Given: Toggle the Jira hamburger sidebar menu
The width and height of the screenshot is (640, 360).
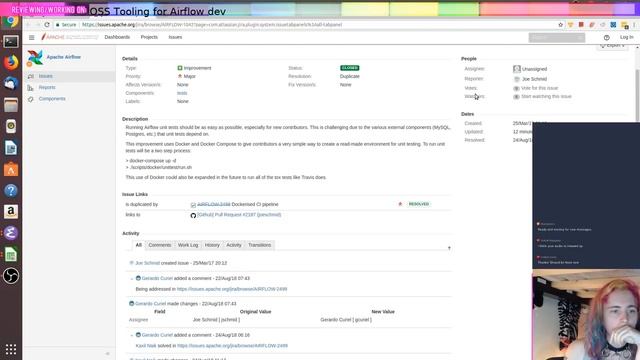Looking at the screenshot, I should (31, 37).
